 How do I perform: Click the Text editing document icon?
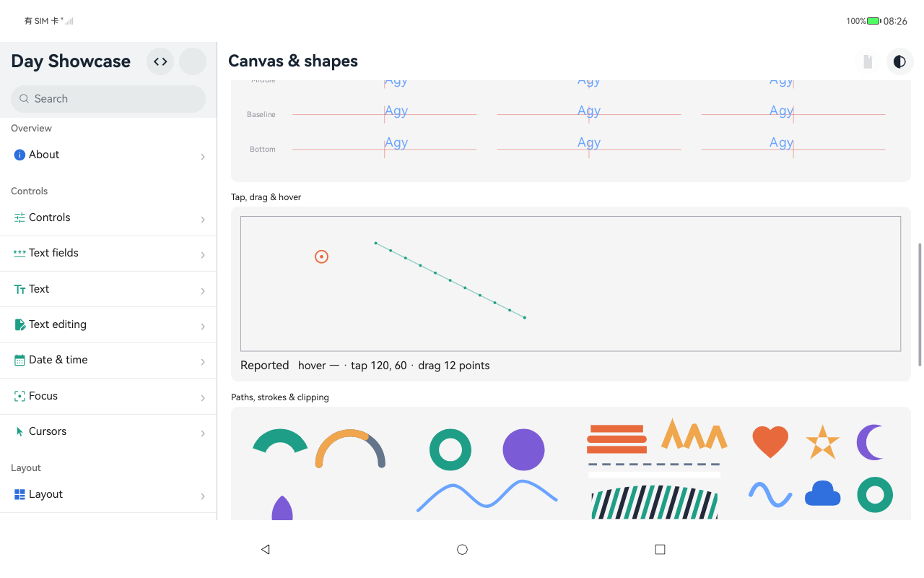click(x=19, y=324)
